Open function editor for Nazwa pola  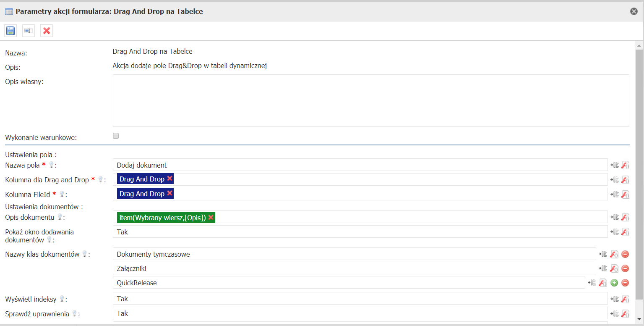tap(625, 165)
